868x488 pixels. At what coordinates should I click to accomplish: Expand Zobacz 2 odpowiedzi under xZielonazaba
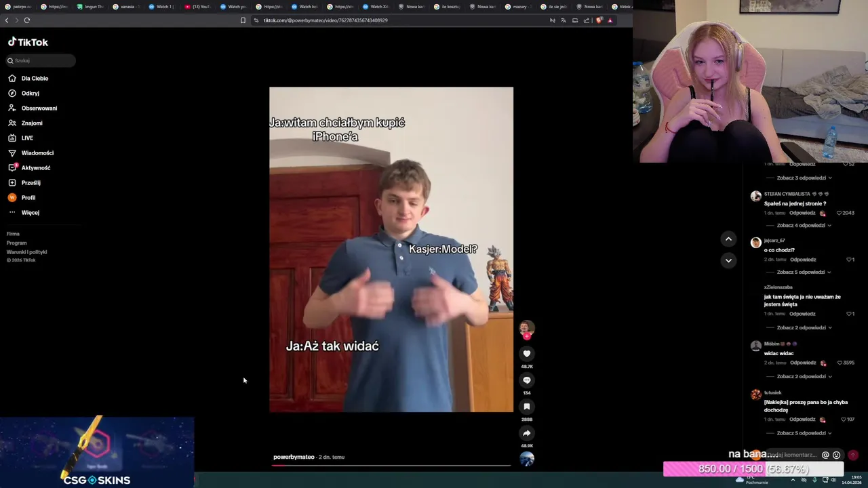click(x=804, y=328)
